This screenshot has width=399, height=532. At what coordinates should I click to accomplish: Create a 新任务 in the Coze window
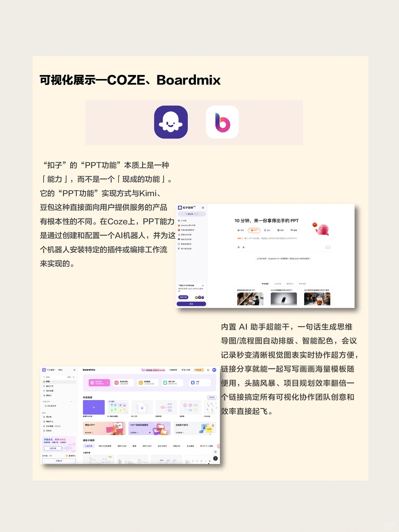click(x=192, y=214)
